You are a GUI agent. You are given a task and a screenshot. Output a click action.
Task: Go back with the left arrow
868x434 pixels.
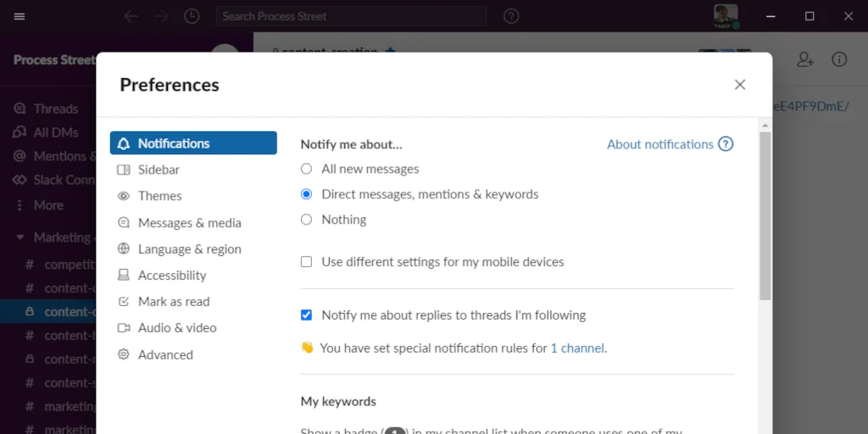coord(131,16)
